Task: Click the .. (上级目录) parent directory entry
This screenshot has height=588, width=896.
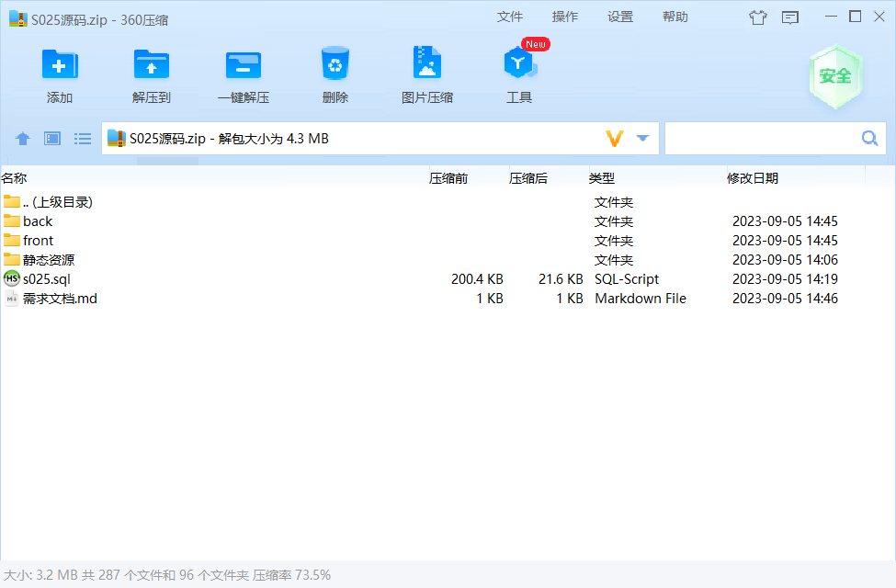Action: (x=55, y=201)
